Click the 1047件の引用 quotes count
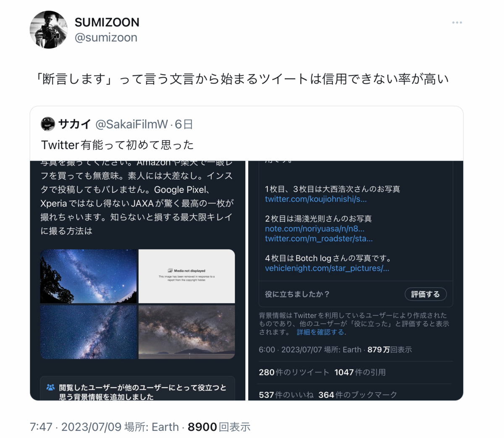 tap(360, 372)
